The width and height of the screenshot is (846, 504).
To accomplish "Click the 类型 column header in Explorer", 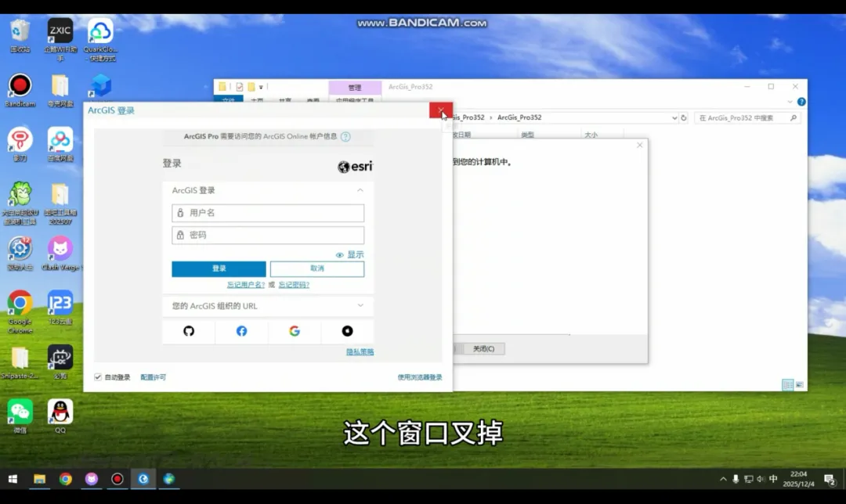I will coord(527,135).
